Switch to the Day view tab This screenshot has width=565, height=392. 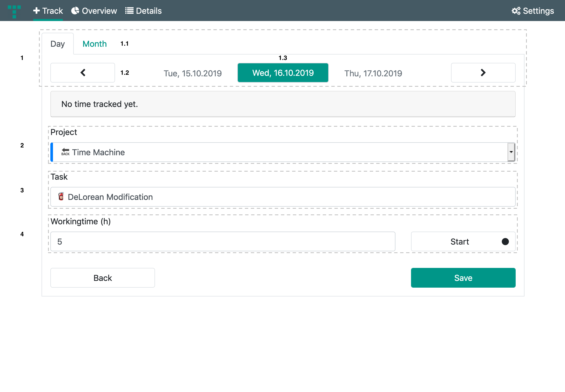[x=58, y=44]
